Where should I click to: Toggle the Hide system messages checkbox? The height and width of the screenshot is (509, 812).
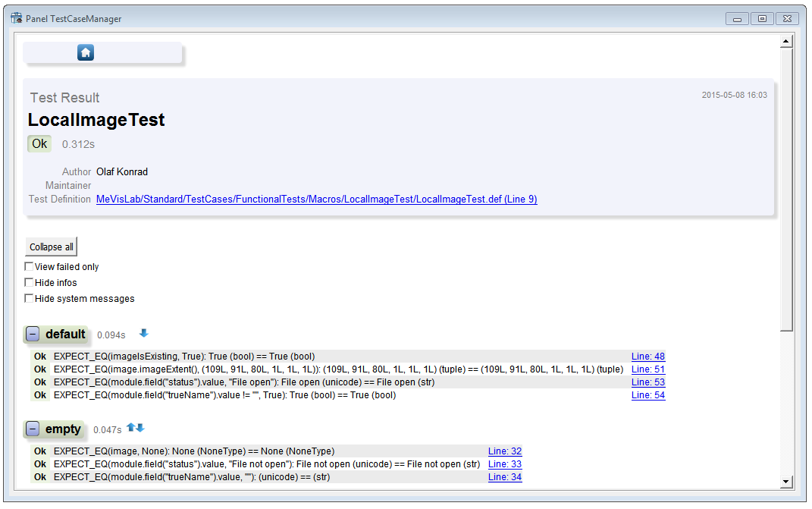(x=29, y=299)
